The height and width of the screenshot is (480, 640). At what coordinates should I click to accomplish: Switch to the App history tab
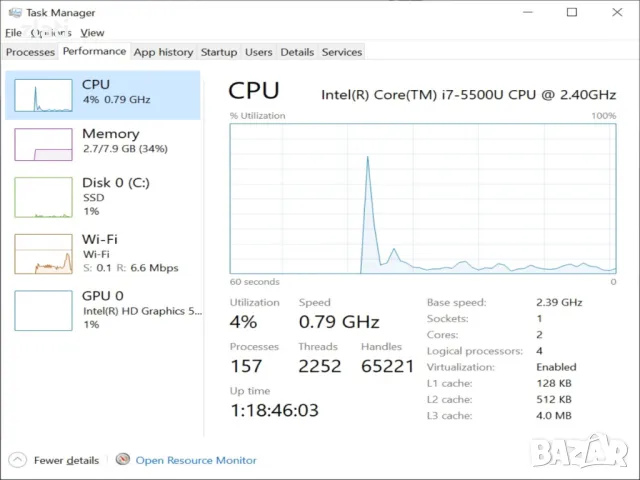point(163,52)
